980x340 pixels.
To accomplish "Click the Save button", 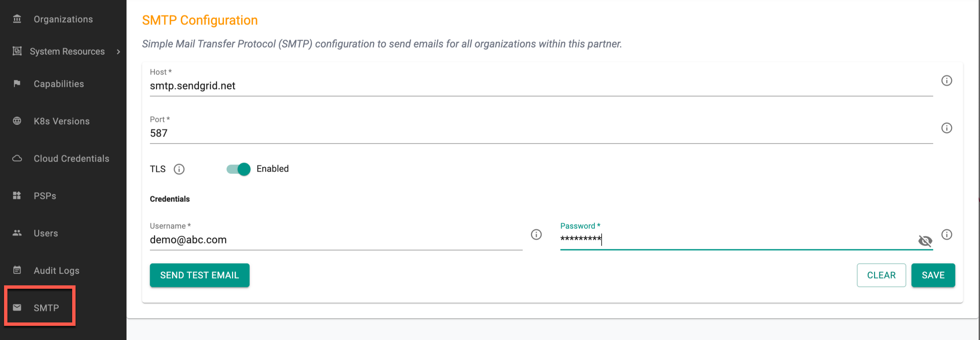I will (x=932, y=275).
